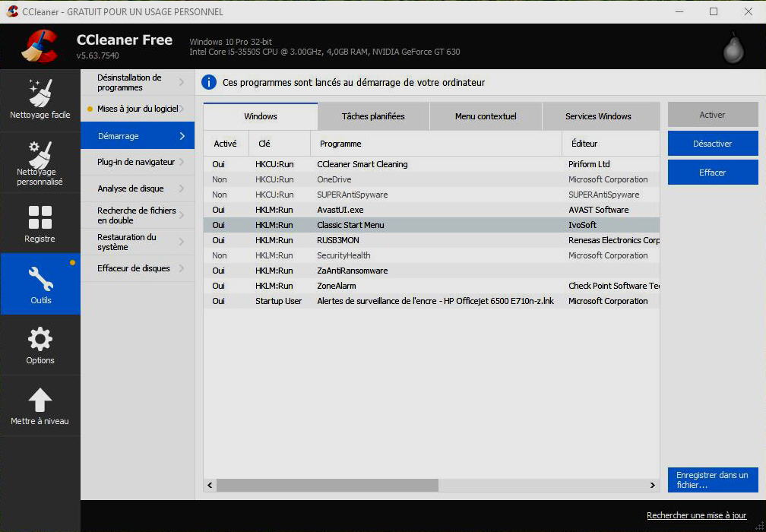Select the SUPERAntiSpyware program entry
Viewport: 766px width, 532px height.
tap(432, 195)
